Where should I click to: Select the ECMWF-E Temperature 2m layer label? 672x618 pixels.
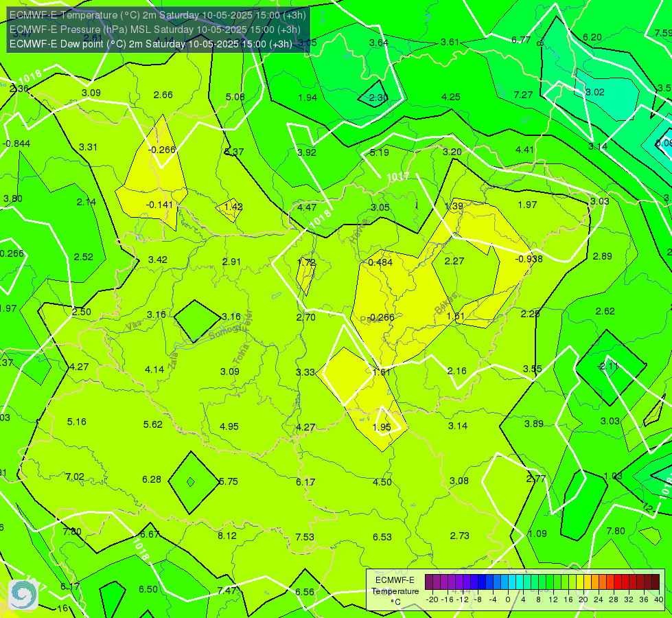click(x=158, y=15)
